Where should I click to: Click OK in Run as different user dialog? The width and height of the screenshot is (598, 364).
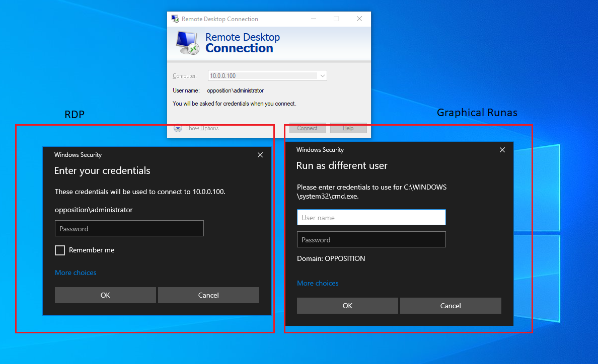[347, 306]
